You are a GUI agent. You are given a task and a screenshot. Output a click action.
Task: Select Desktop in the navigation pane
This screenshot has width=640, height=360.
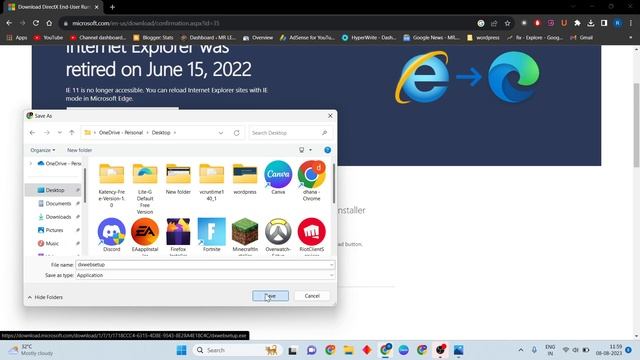[55, 190]
